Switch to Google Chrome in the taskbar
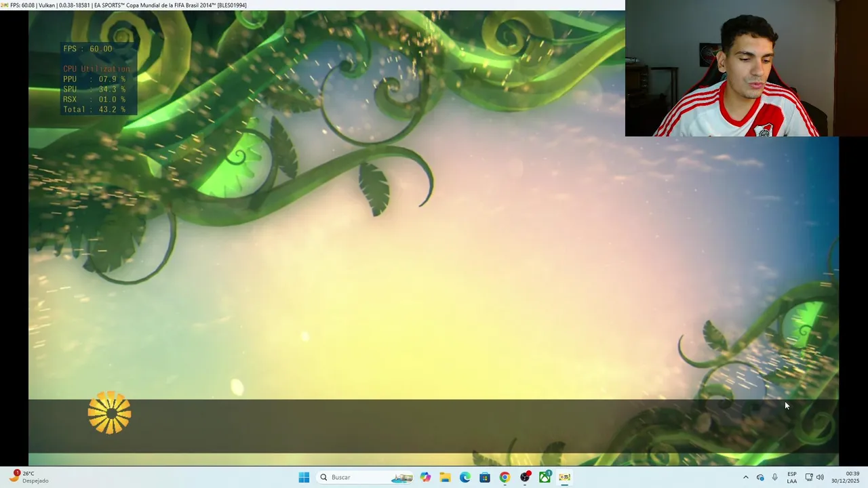868x488 pixels. 505,477
